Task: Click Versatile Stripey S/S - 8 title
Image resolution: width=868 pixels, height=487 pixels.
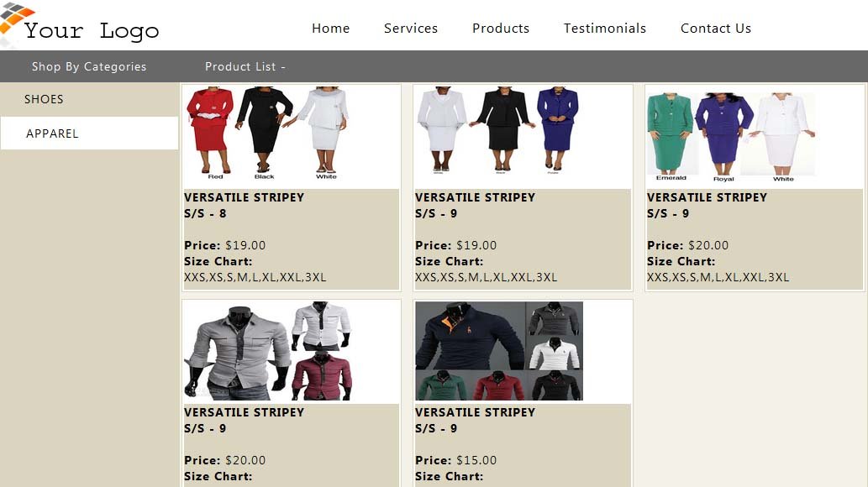Action: click(245, 206)
